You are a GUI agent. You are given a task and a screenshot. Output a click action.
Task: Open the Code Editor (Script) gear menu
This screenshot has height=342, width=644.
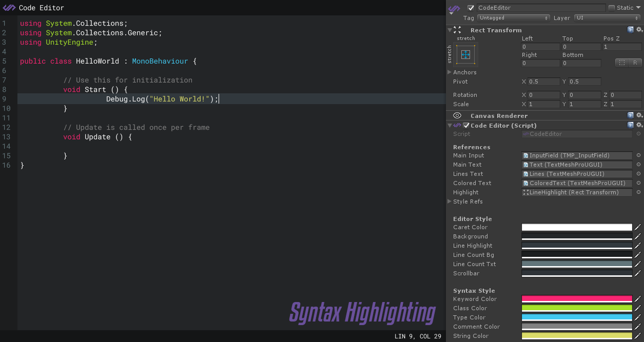click(638, 125)
